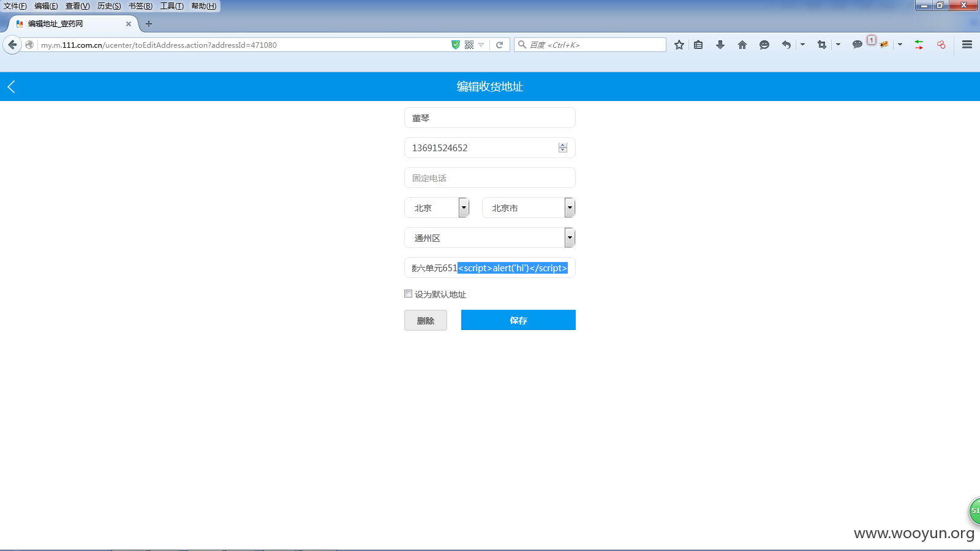
Task: Open the city dropdown showing 北京市
Action: [x=529, y=208]
